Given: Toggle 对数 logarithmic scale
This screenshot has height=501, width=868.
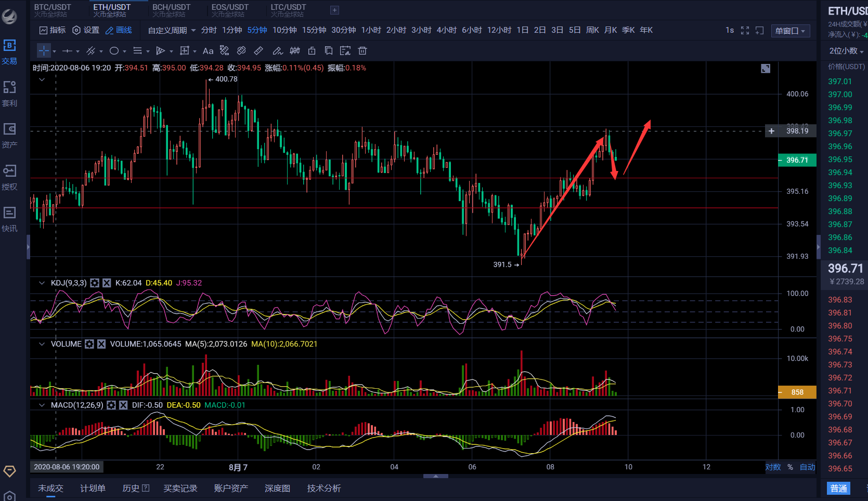Looking at the screenshot, I should coord(773,467).
